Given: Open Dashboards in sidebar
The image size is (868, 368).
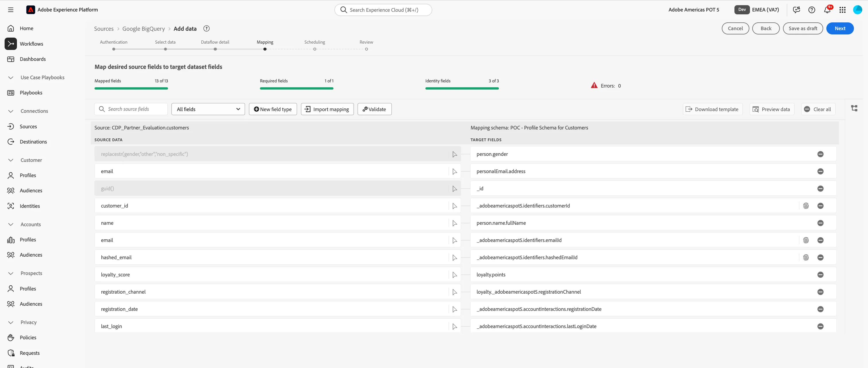Looking at the screenshot, I should pyautogui.click(x=33, y=59).
